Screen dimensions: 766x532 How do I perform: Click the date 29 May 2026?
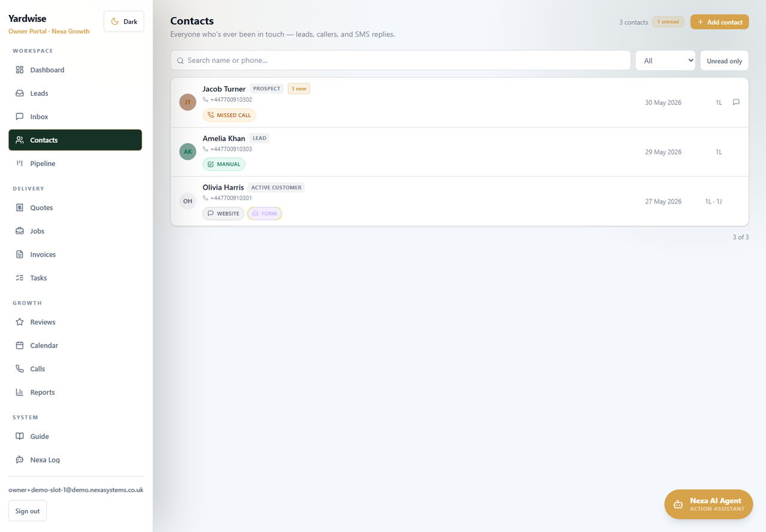663,152
